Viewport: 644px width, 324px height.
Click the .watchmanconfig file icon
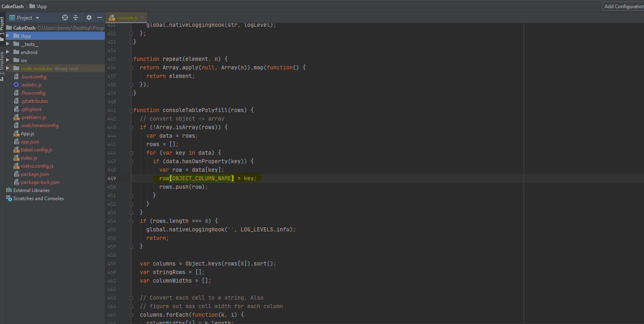coord(16,125)
